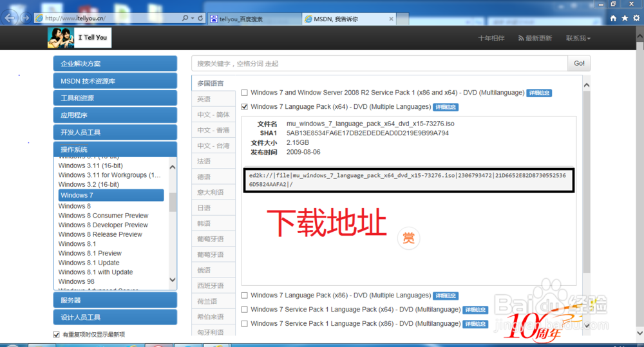Expand the 设计人员工具 category
The height and width of the screenshot is (347, 644).
coord(115,317)
